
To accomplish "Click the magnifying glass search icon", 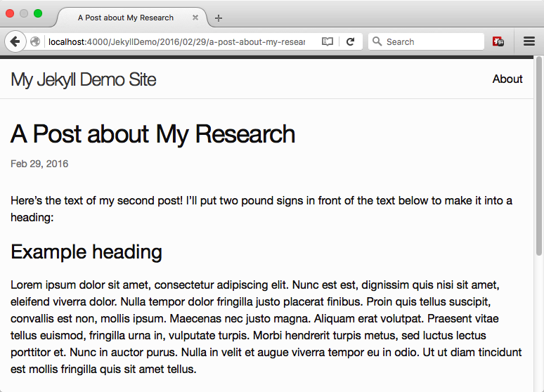I will (377, 41).
